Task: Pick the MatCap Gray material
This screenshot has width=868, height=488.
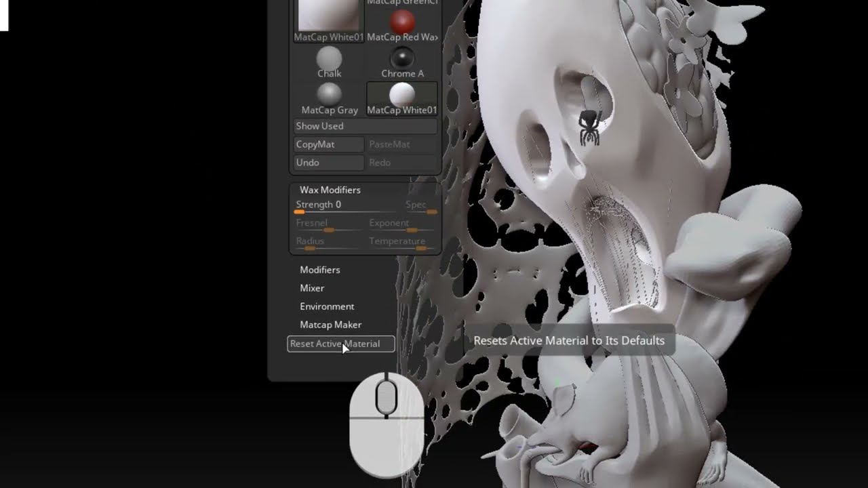Action: pos(329,98)
